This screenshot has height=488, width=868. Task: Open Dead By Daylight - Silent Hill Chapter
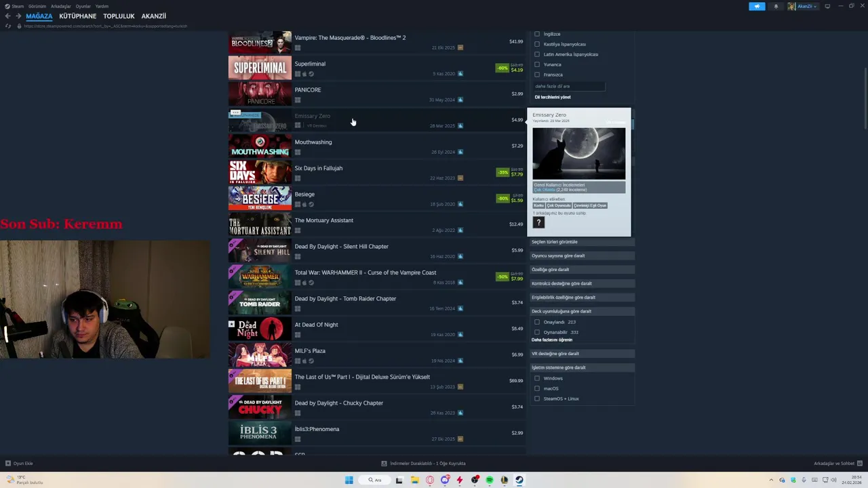[376, 251]
